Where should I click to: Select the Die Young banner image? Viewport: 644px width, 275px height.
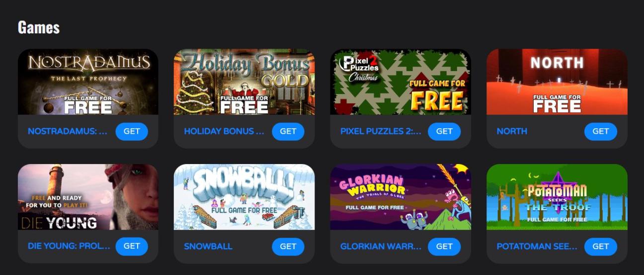point(88,197)
